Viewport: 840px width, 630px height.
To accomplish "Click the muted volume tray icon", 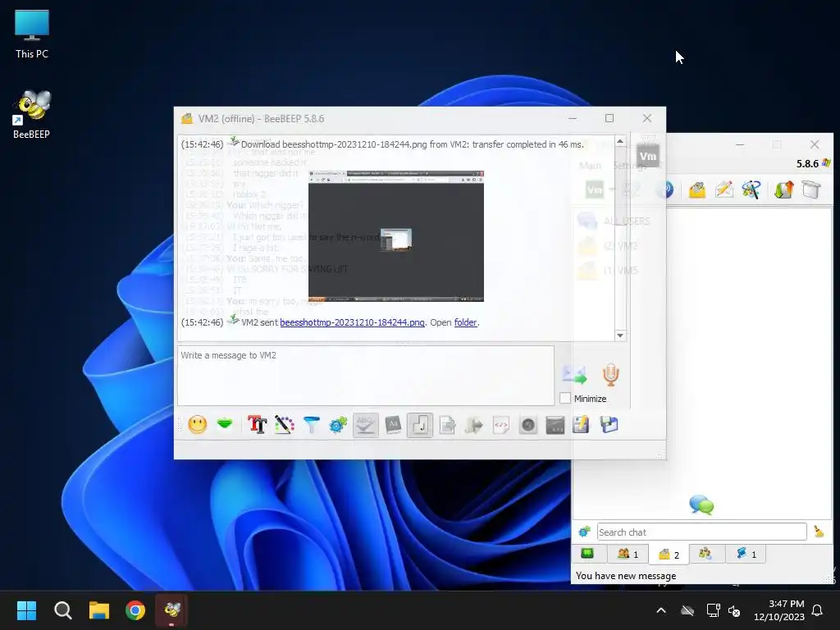I will click(x=734, y=610).
